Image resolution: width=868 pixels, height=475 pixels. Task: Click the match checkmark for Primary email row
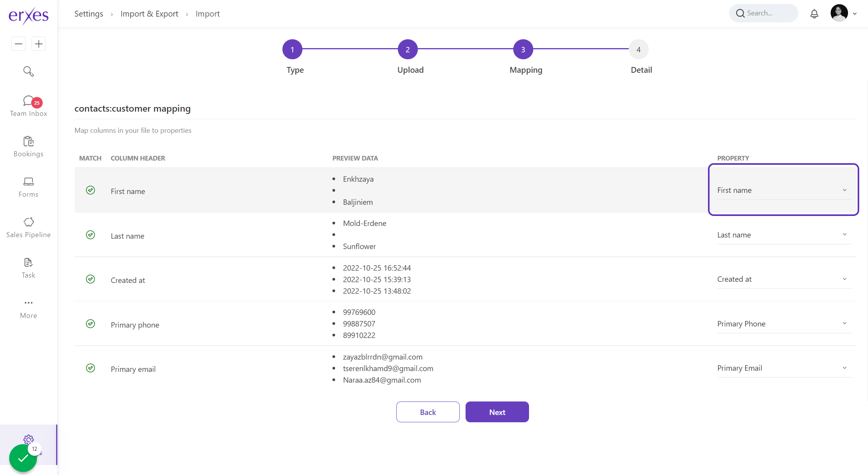tap(90, 368)
